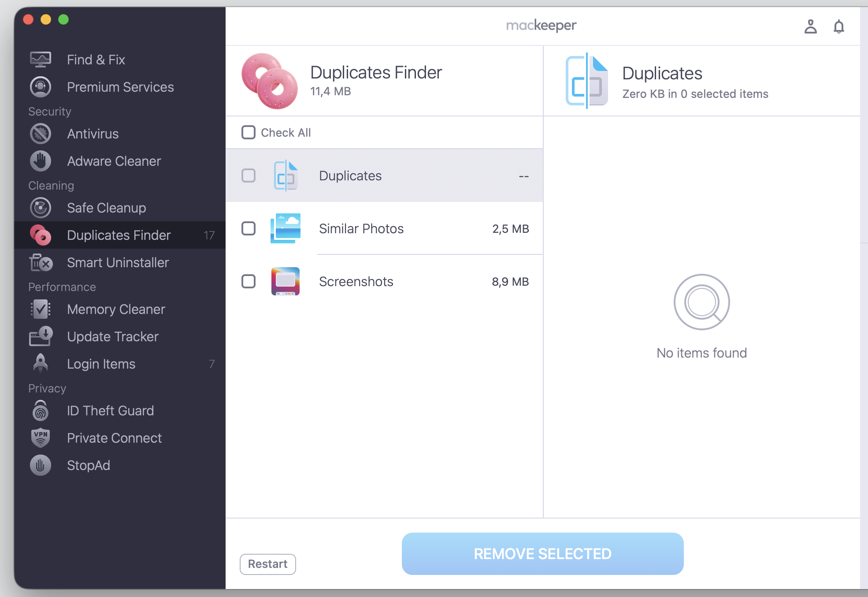Open Duplicates Finder in the sidebar

119,235
